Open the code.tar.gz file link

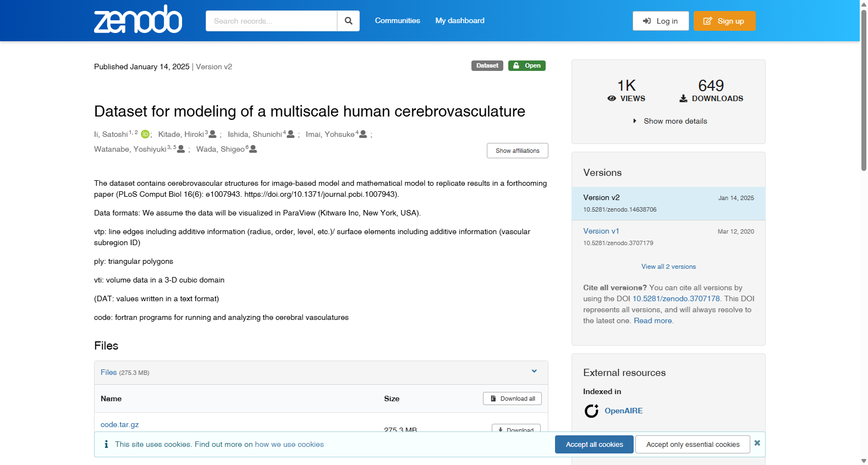pyautogui.click(x=119, y=424)
